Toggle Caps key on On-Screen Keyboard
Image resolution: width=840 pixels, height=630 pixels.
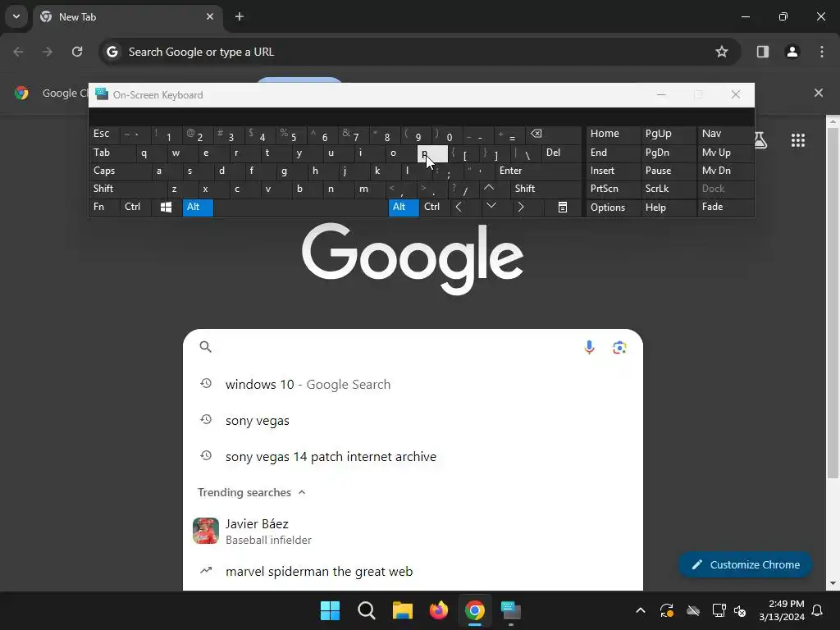click(x=121, y=171)
